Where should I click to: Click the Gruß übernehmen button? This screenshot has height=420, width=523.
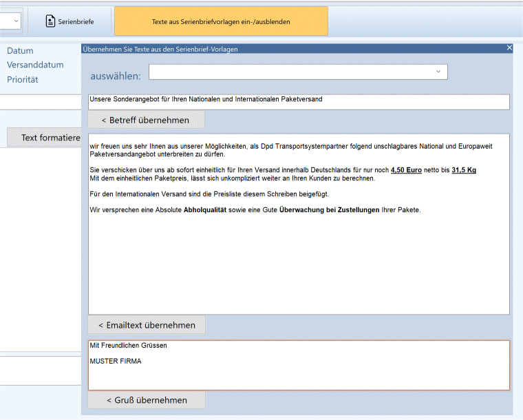pyautogui.click(x=147, y=400)
